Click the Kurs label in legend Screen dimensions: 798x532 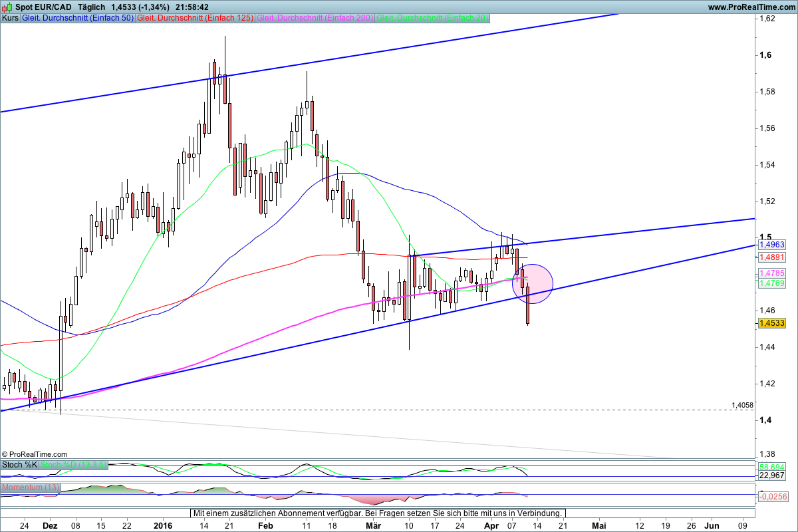click(x=10, y=18)
